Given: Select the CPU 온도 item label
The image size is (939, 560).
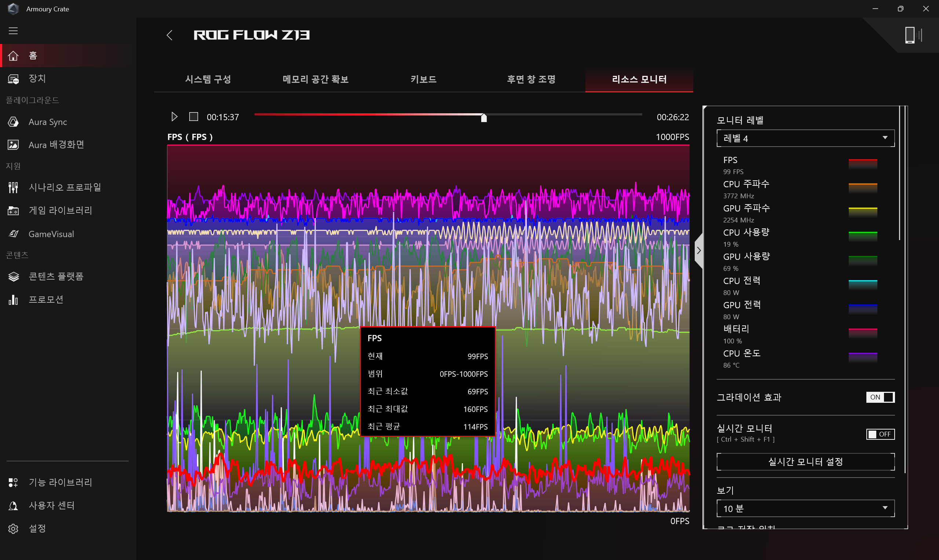Looking at the screenshot, I should pyautogui.click(x=742, y=353).
